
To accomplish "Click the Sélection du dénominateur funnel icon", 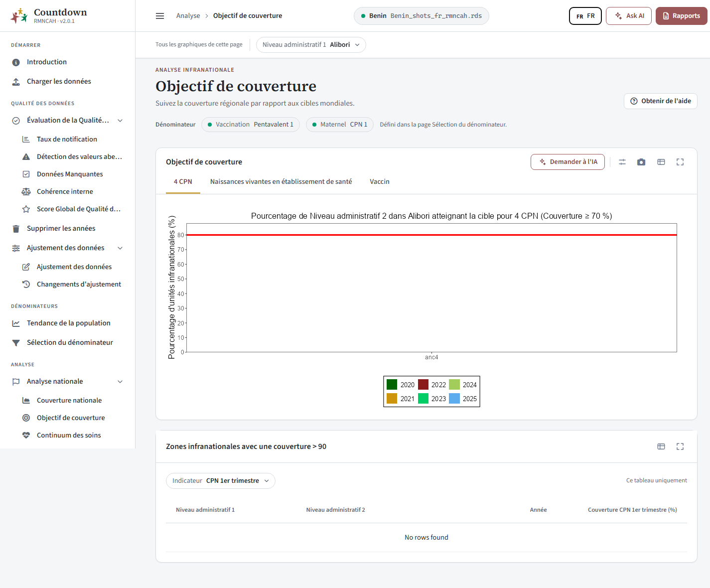I will pyautogui.click(x=16, y=343).
